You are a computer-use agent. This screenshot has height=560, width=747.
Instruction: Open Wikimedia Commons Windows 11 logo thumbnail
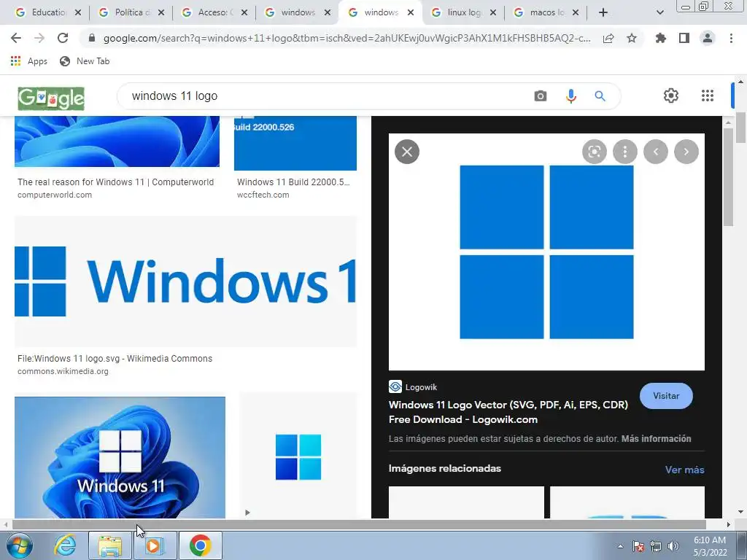[x=185, y=281]
